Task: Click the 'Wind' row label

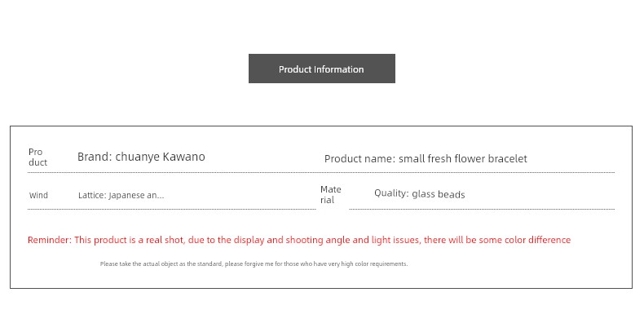Action: 38,195
